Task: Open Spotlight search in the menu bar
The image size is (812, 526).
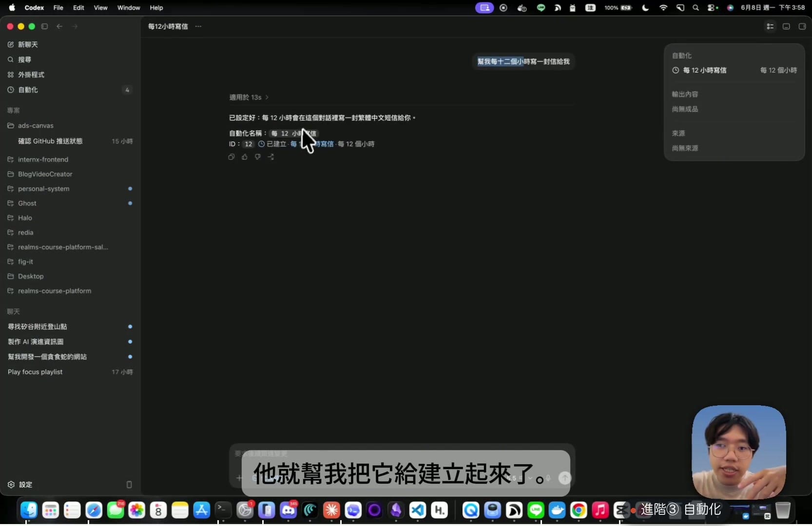Action: (696, 8)
